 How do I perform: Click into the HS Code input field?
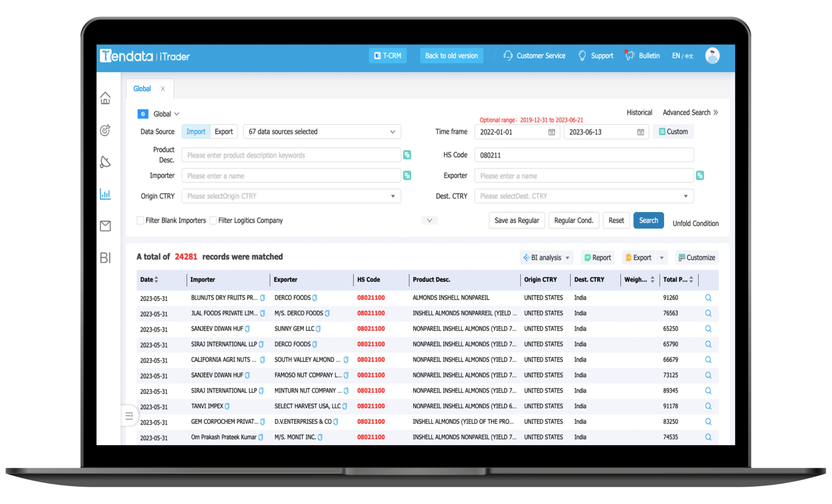click(x=583, y=155)
